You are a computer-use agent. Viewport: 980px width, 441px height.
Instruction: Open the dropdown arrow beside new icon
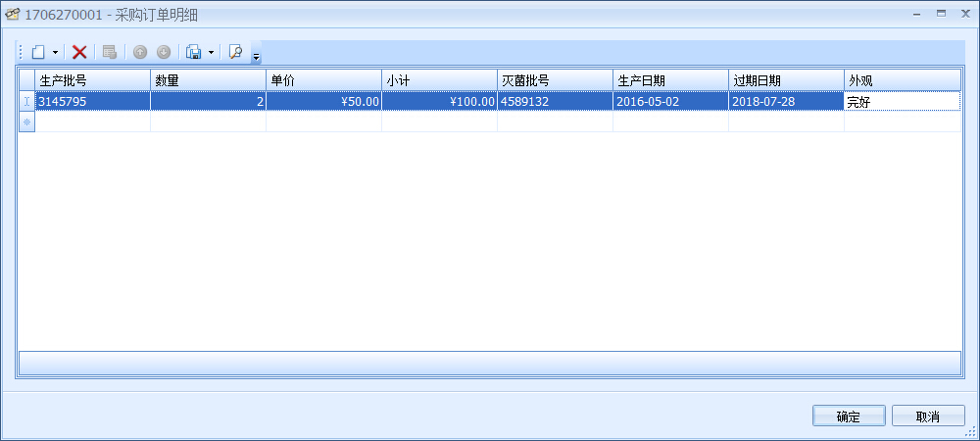coord(55,52)
